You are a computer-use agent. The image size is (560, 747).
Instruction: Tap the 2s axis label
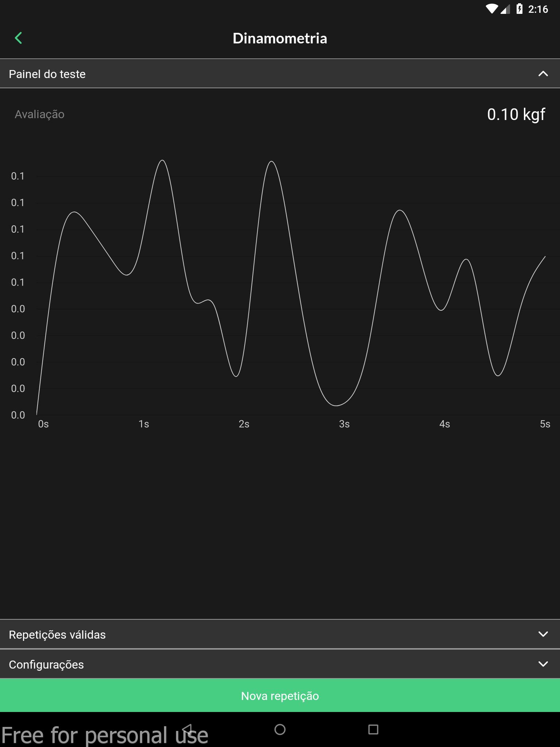244,424
